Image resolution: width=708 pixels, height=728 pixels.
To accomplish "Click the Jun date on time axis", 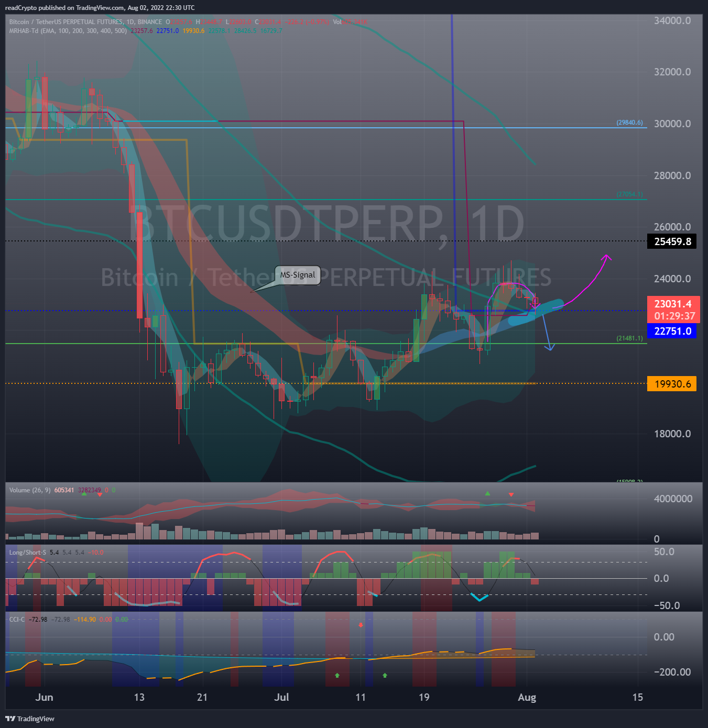I will pyautogui.click(x=44, y=697).
